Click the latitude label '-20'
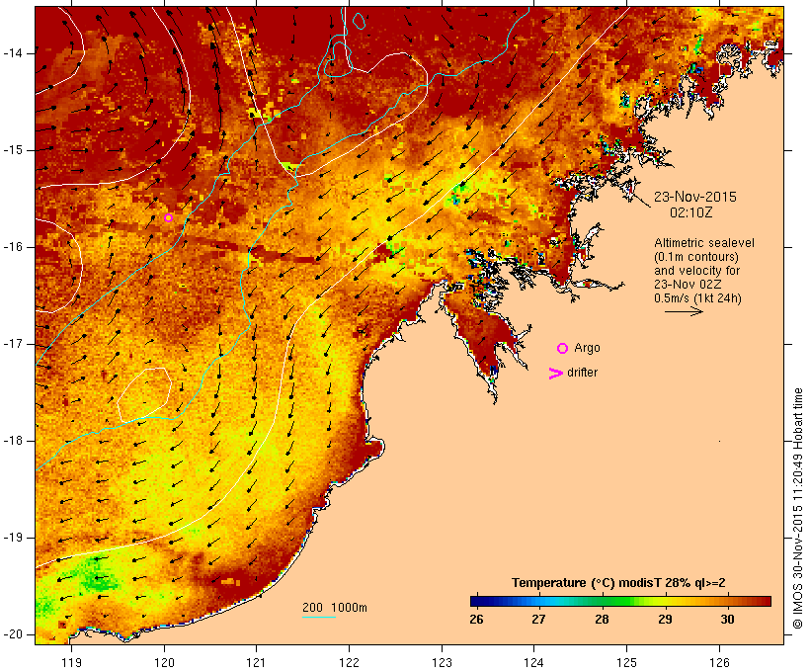Screen dimensions: 810x672 (x=13, y=634)
